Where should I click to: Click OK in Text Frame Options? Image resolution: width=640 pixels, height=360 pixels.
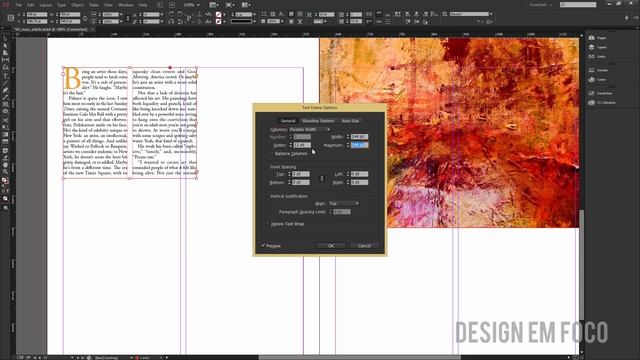(331, 246)
